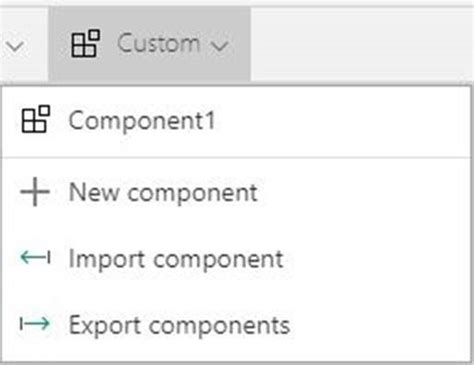Start export via Export components text

click(x=179, y=325)
